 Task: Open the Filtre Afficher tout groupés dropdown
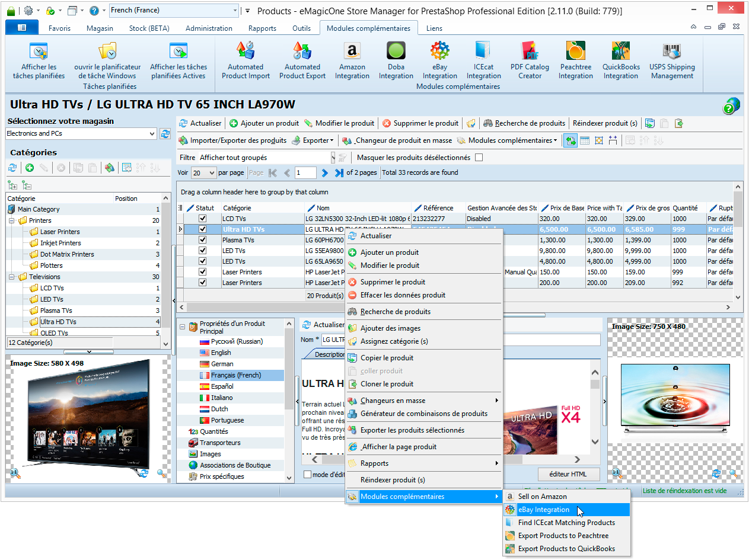(x=333, y=158)
